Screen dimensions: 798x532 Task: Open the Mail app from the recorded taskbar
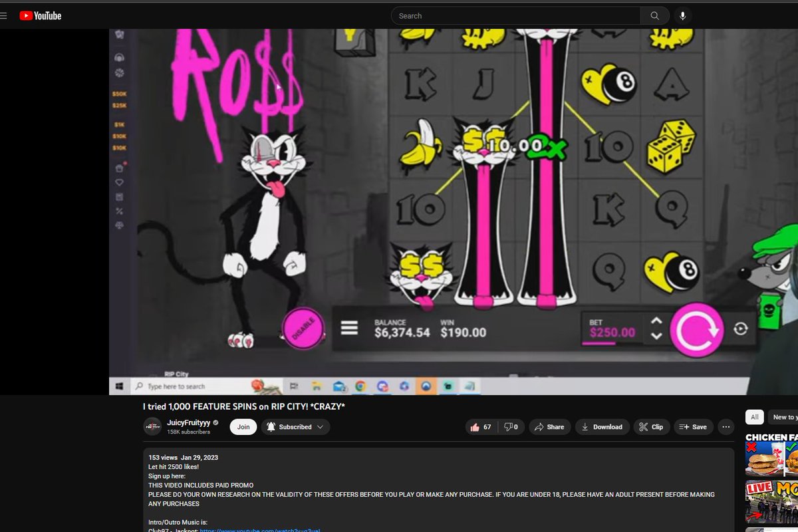[x=338, y=386]
